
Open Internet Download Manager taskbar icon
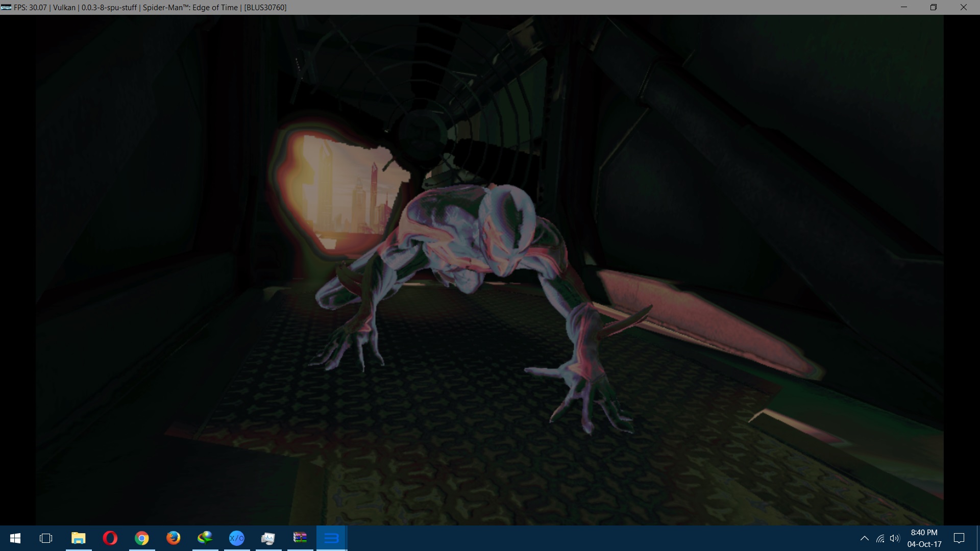205,538
